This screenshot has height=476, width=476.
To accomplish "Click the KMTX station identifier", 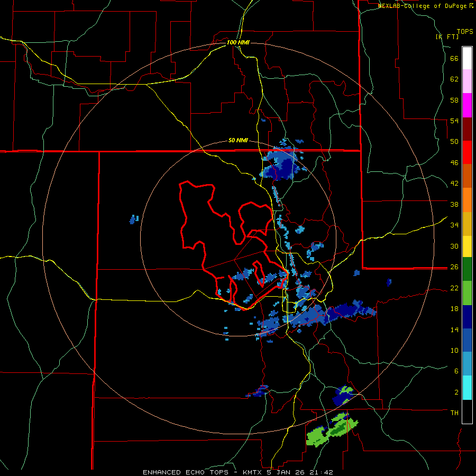I will (x=252, y=472).
